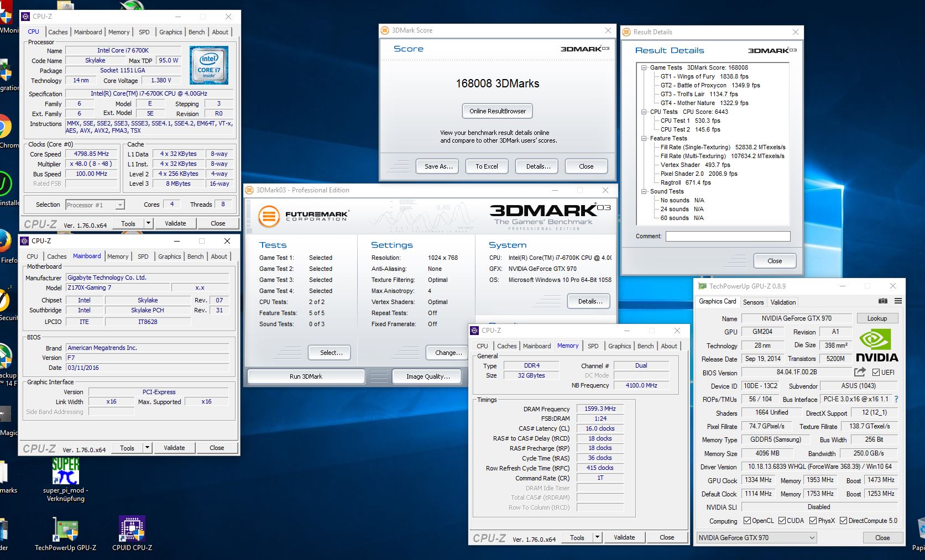925x560 pixels.
Task: Export results with To Excel button
Action: [487, 166]
